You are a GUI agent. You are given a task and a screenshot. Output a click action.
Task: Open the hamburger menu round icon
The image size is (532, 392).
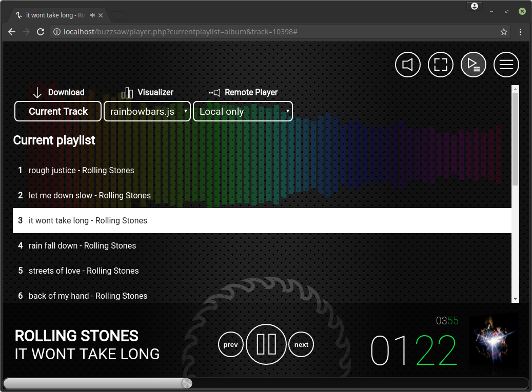(x=506, y=65)
